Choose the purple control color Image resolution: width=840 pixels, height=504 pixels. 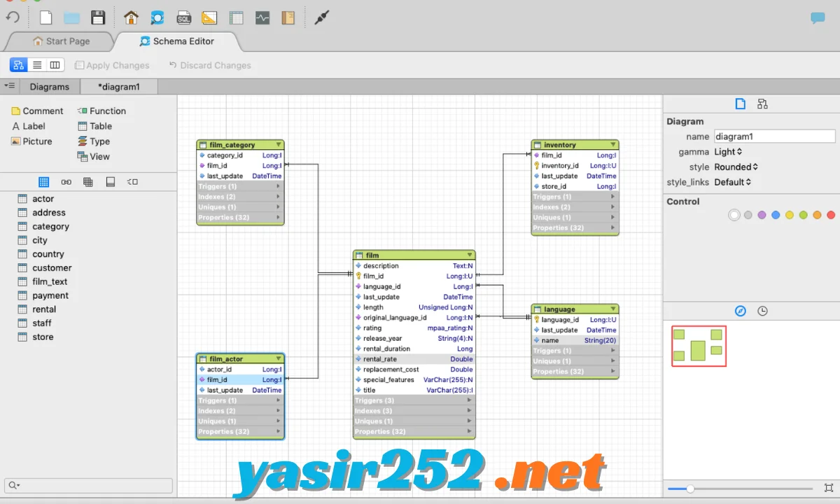click(x=762, y=215)
